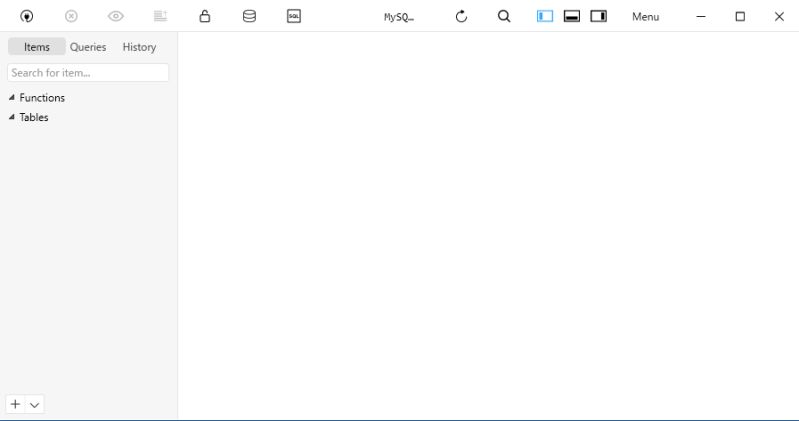This screenshot has width=799, height=421.
Task: Click the MySQ... connection label
Action: tap(399, 17)
